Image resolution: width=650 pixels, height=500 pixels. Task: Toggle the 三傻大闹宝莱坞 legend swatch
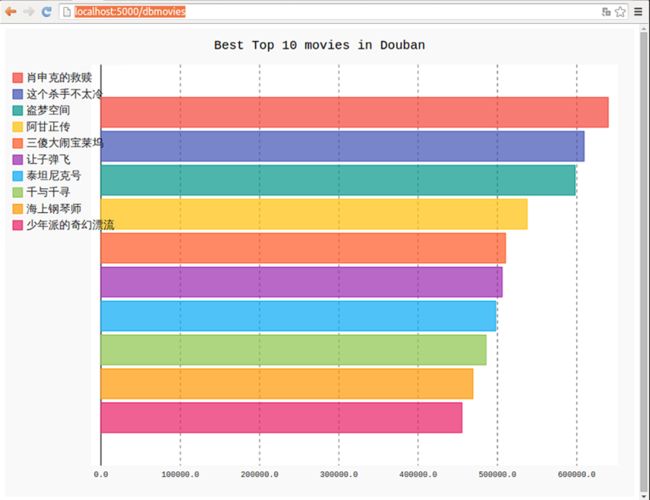pyautogui.click(x=17, y=143)
